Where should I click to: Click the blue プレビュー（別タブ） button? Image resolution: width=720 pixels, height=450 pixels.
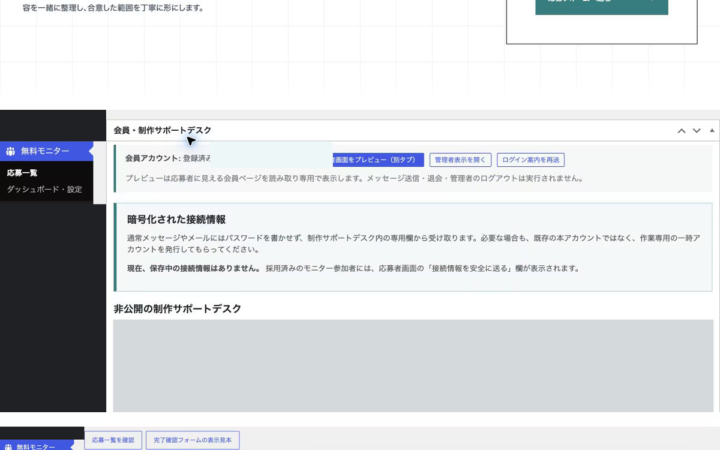coord(378,160)
